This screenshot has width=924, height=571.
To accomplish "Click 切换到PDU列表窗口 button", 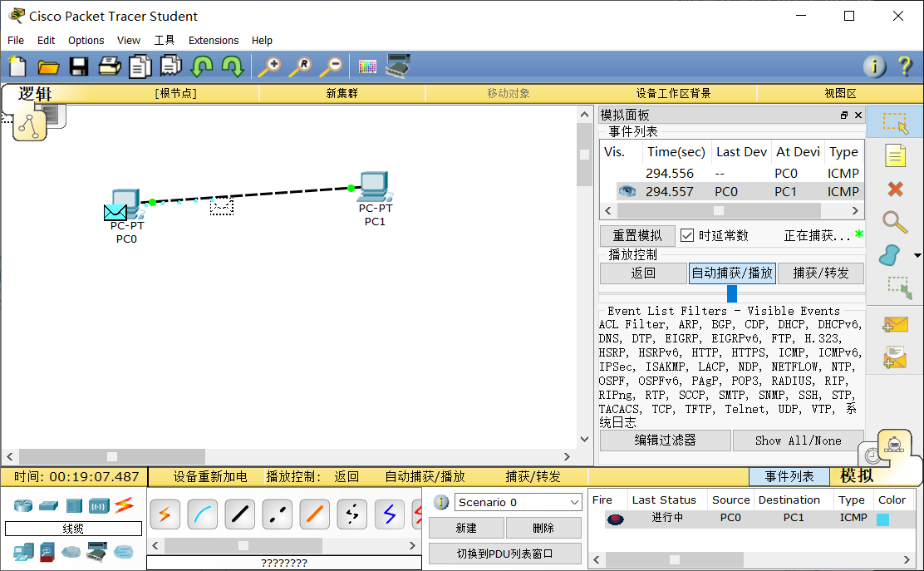I will coord(505,554).
